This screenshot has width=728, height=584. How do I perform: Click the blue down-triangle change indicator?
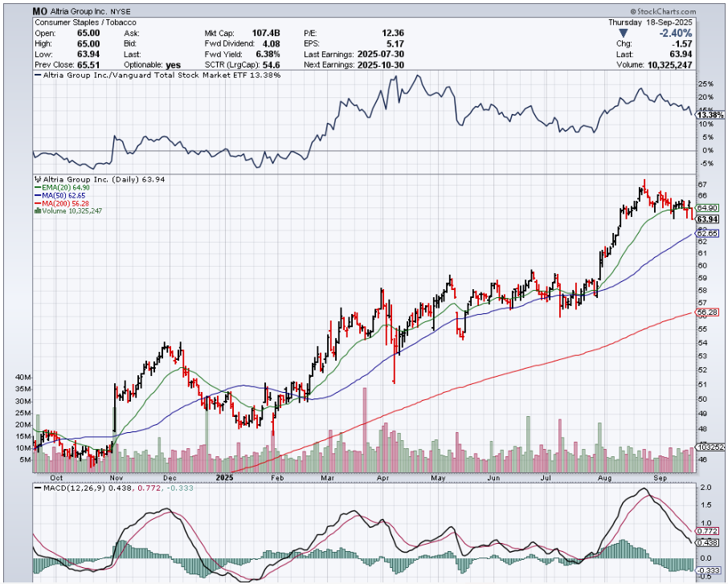[624, 34]
